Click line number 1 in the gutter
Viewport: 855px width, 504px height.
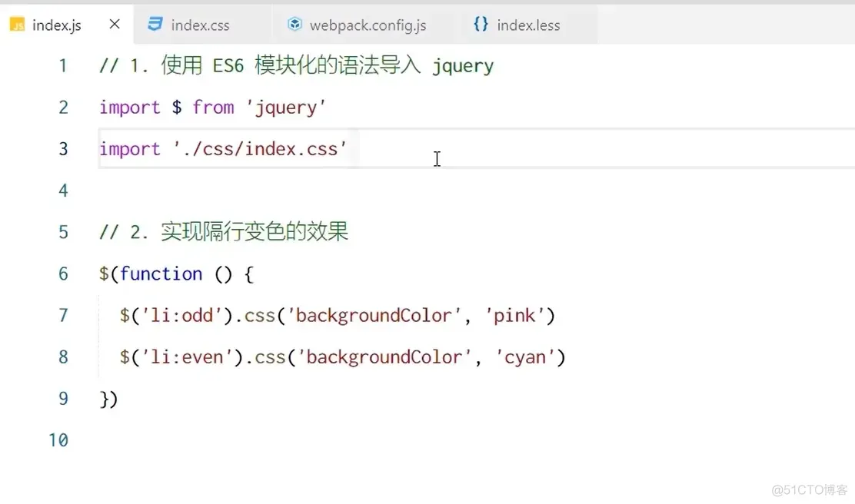63,65
